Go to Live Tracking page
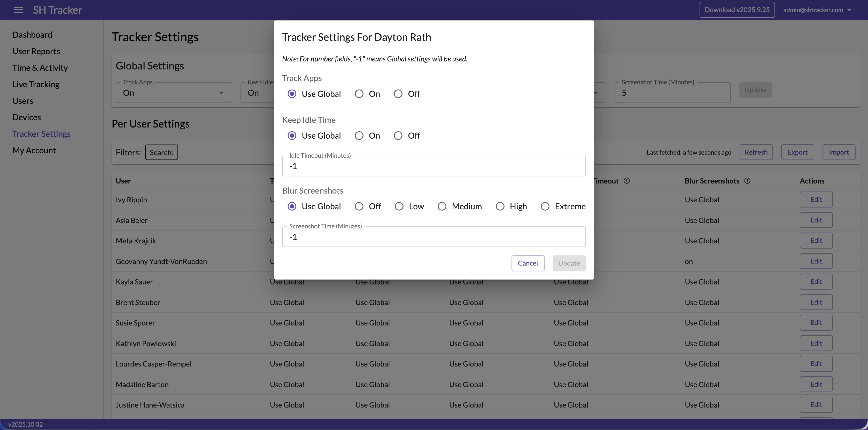The image size is (868, 430). pyautogui.click(x=36, y=84)
